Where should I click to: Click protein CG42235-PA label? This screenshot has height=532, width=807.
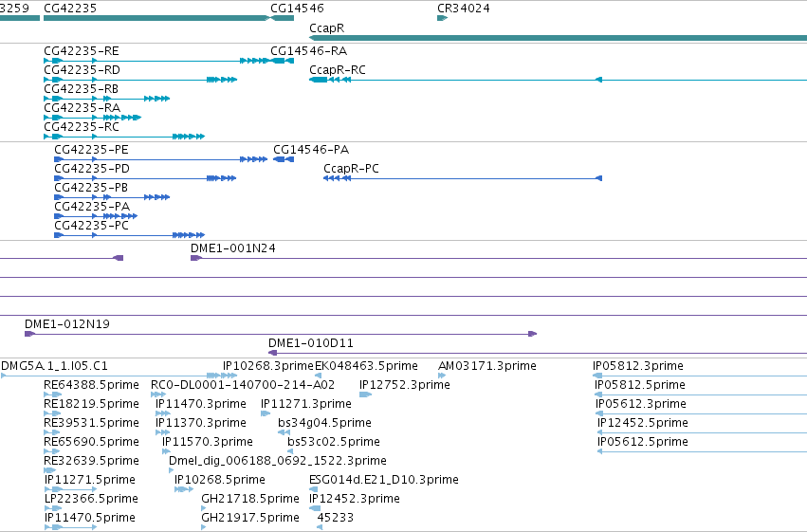pos(92,207)
